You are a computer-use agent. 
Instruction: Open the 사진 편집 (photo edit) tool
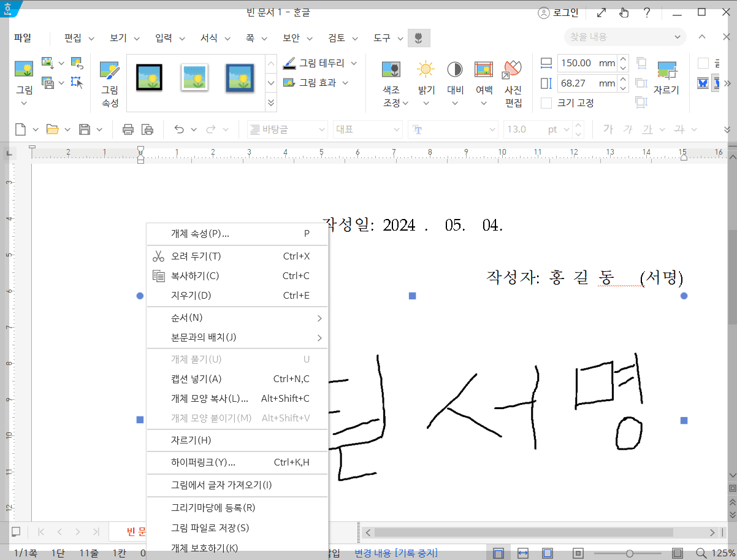513,77
